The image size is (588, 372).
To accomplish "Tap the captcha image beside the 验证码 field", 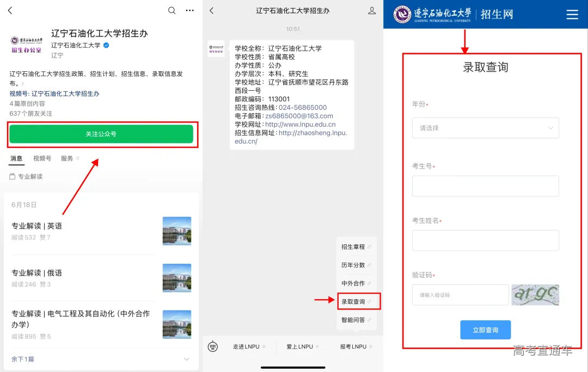I will (535, 294).
